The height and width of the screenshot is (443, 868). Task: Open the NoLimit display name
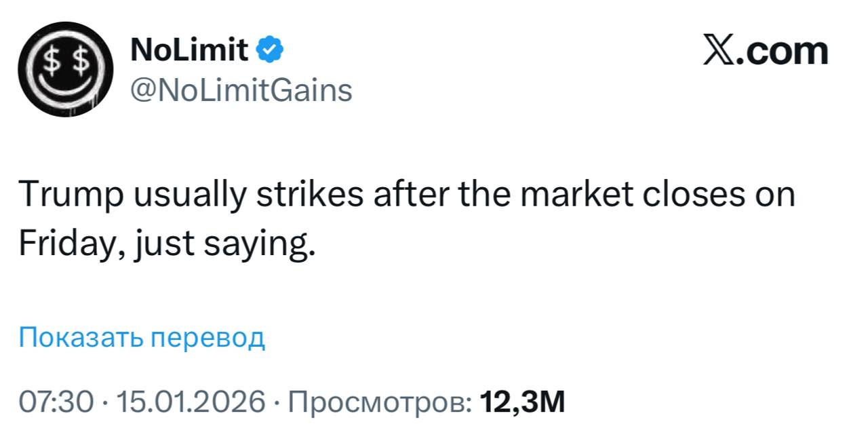(188, 50)
